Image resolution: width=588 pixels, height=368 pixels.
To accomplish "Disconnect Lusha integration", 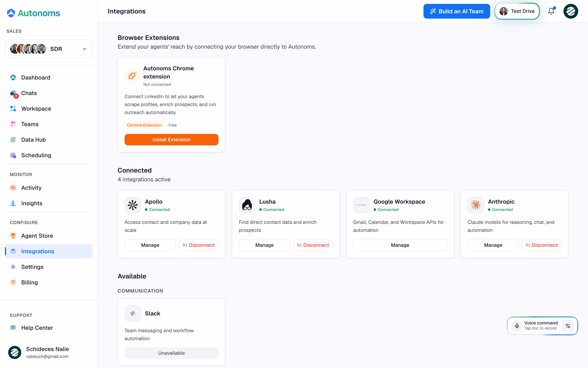I will pyautogui.click(x=313, y=245).
